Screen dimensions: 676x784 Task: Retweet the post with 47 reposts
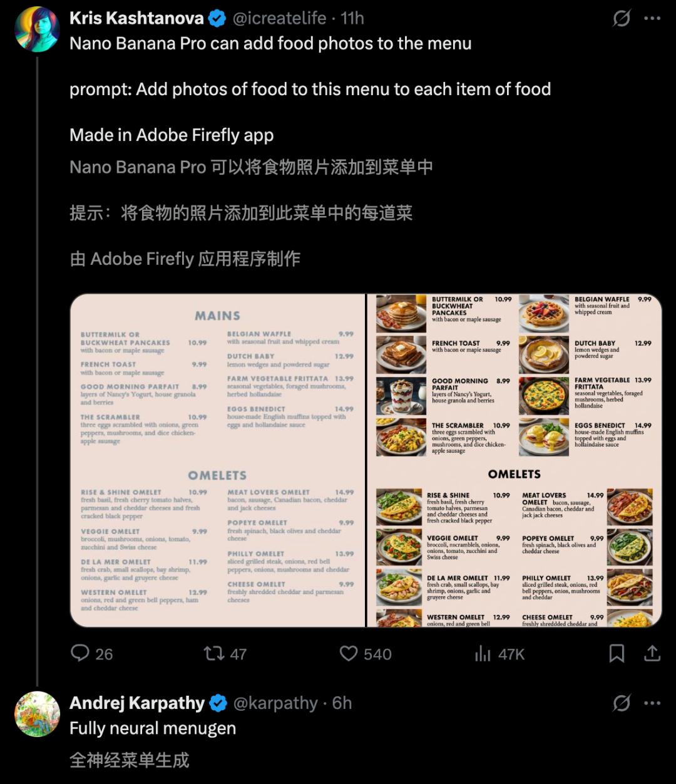tap(214, 654)
